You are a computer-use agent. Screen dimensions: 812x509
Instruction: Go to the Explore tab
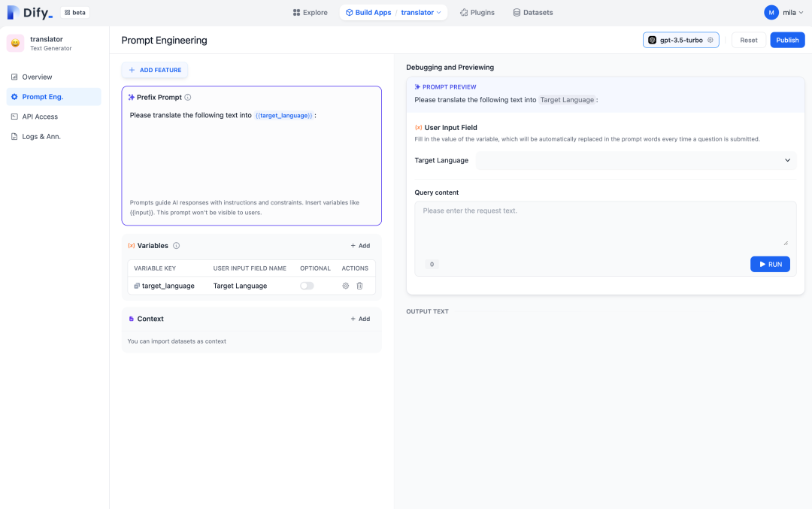[x=309, y=13]
